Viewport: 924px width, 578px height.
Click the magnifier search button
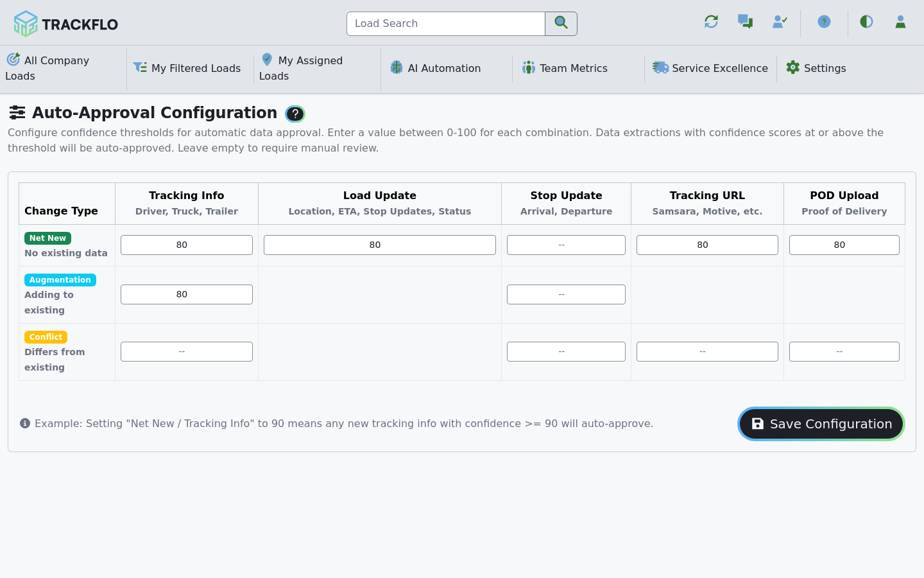[561, 24]
